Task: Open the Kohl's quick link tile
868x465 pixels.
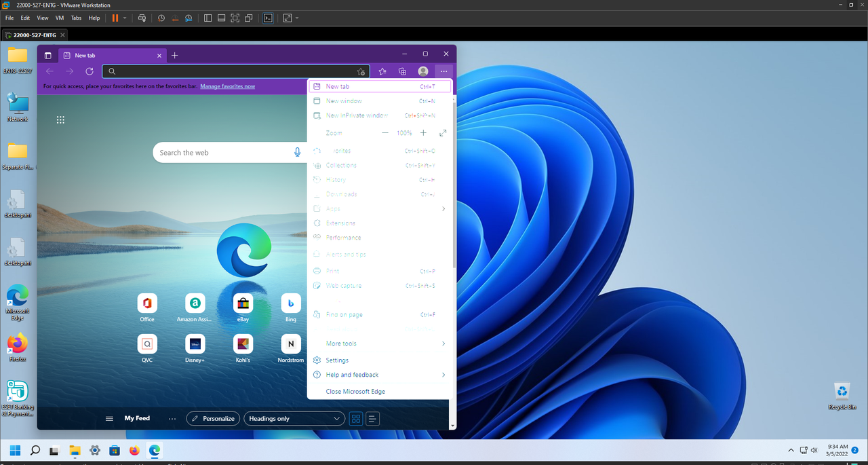Action: [x=243, y=349]
